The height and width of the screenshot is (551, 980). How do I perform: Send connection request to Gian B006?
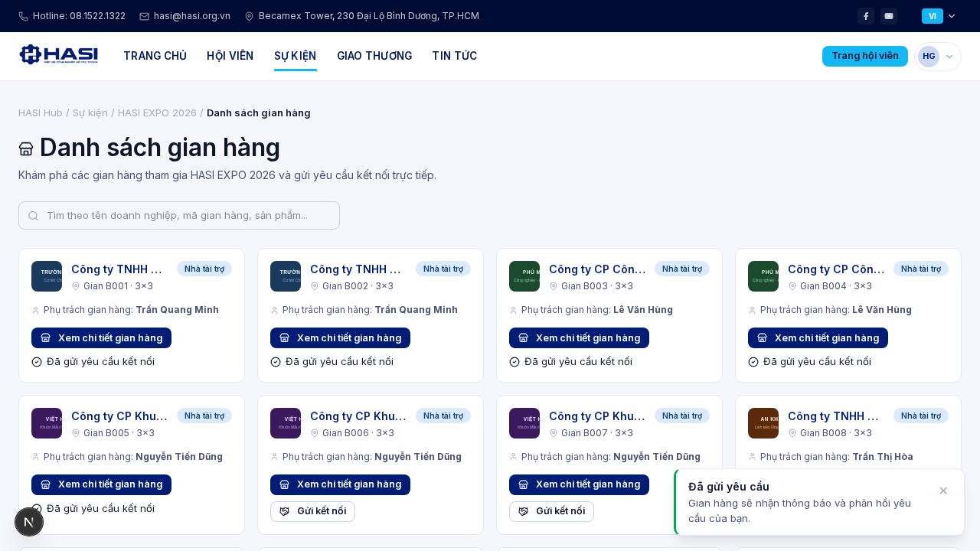[x=312, y=511]
